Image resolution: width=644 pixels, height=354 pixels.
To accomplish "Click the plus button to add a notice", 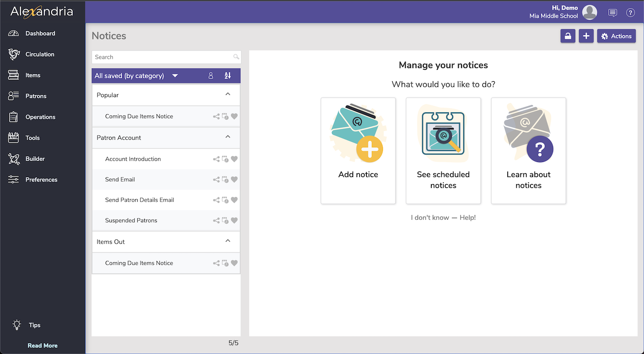I will tap(586, 36).
